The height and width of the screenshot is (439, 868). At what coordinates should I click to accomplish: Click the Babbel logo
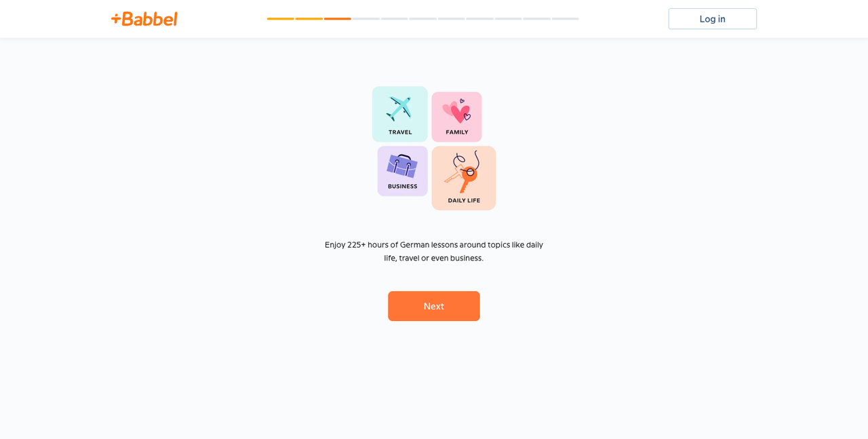pos(144,19)
